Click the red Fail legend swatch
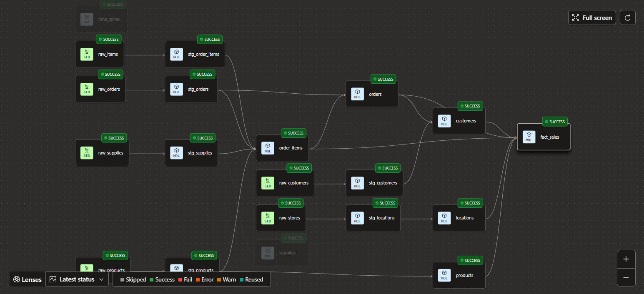 [x=180, y=280]
